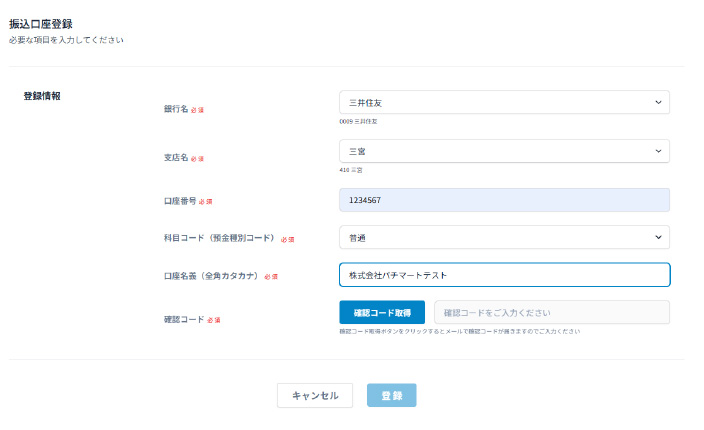The image size is (704, 430).
Task: Submit the form with 登録 button
Action: point(392,396)
